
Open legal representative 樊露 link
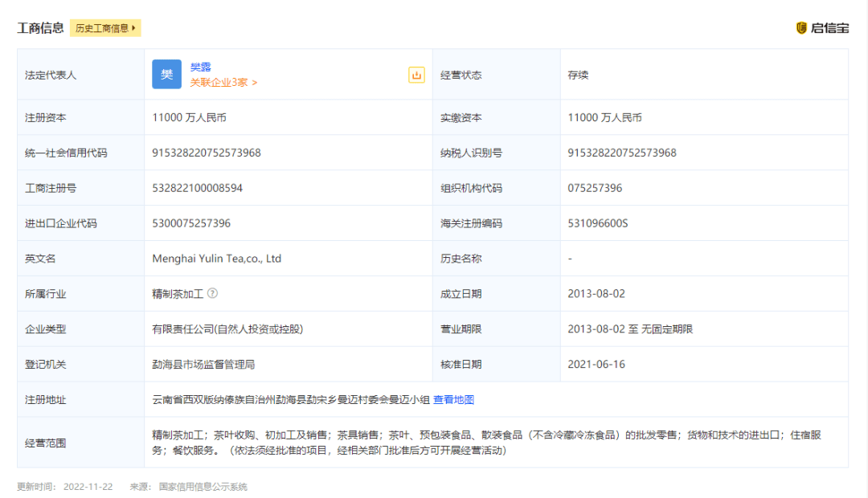coord(200,67)
